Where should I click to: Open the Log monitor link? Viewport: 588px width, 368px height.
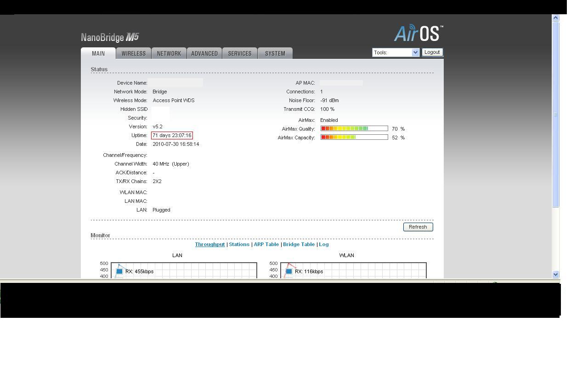(323, 244)
